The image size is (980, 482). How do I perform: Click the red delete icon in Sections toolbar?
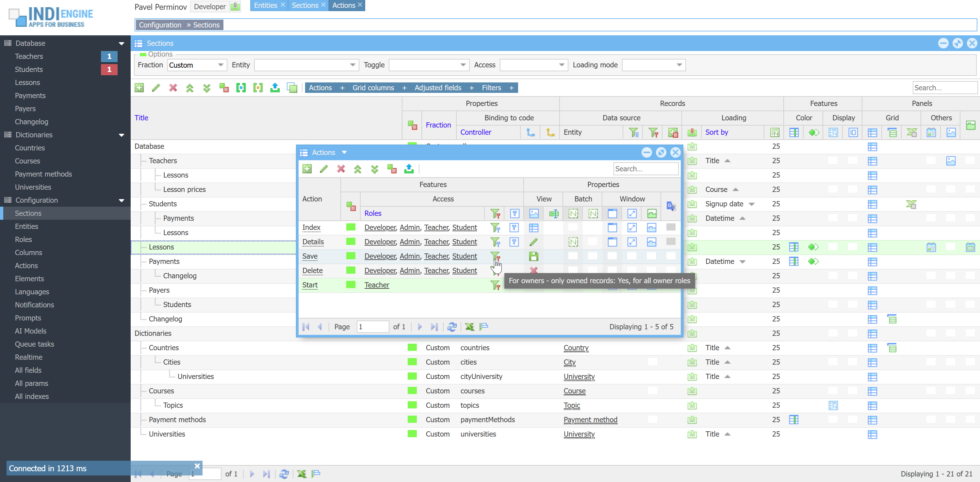click(x=173, y=88)
